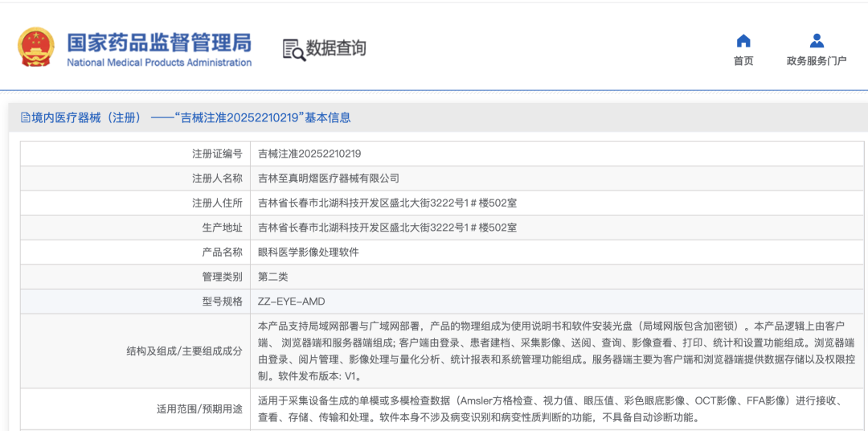868x431 pixels.
Task: Open the 政务服务门户 link
Action: (x=817, y=61)
